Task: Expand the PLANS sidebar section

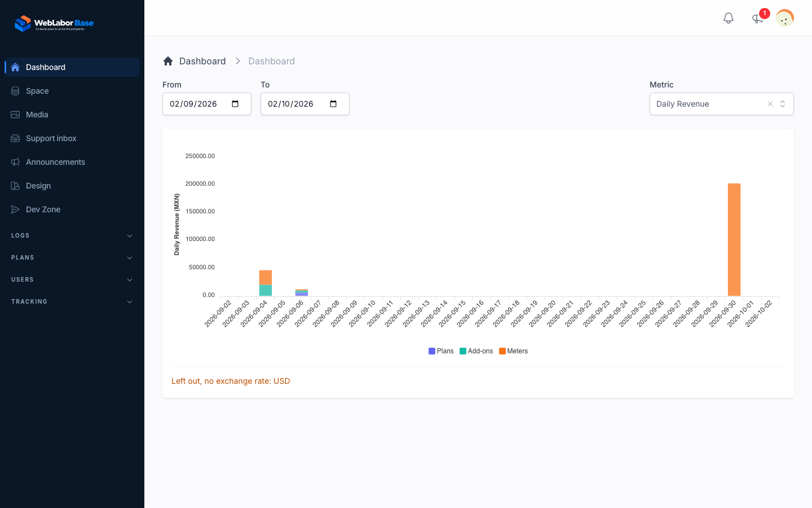Action: (x=72, y=257)
